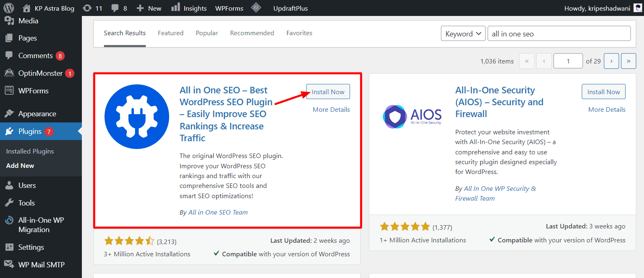This screenshot has height=278, width=644.
Task: Install the All in One SEO plugin
Action: 328,92
